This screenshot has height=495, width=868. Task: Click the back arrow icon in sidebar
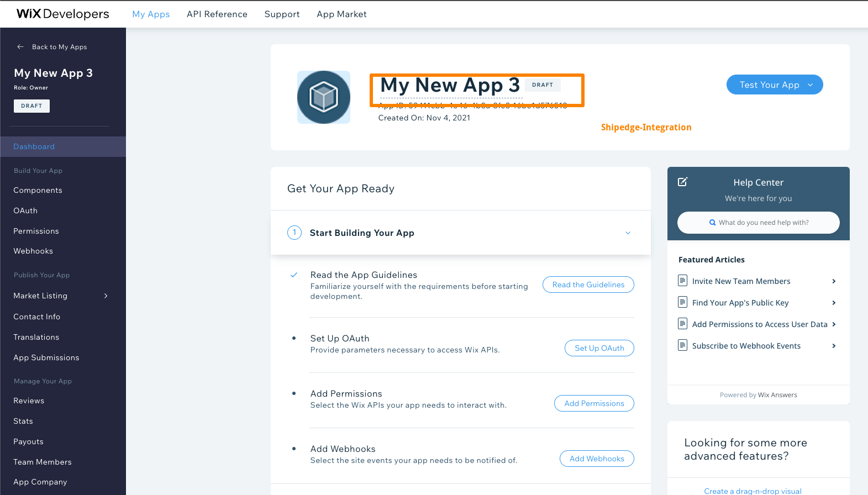tap(20, 47)
